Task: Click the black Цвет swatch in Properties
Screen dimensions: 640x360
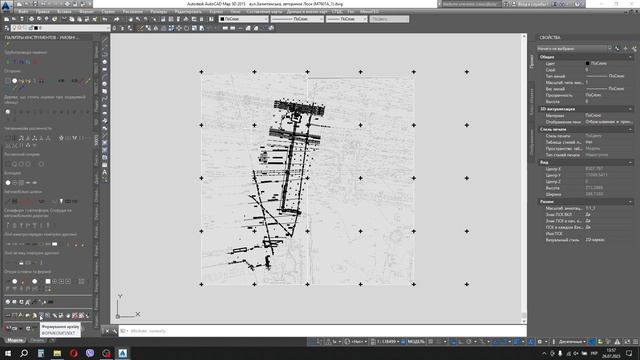Action: tap(588, 64)
